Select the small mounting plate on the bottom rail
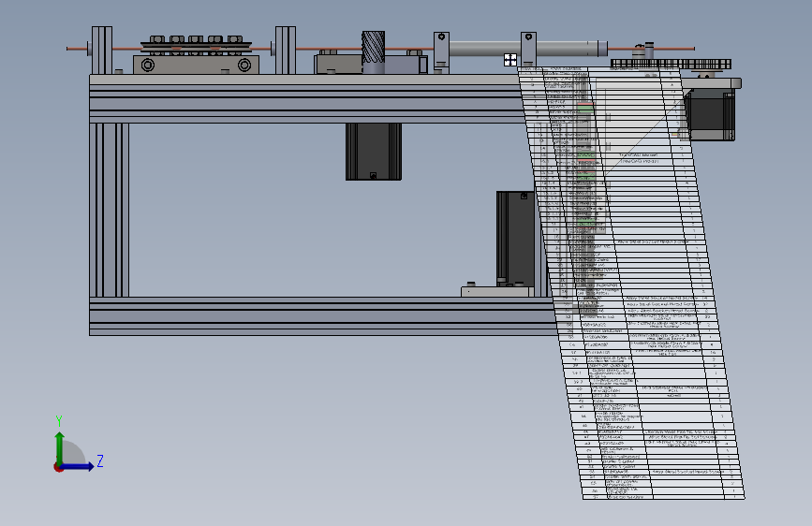Viewport: 812px width, 526px height. [x=497, y=291]
